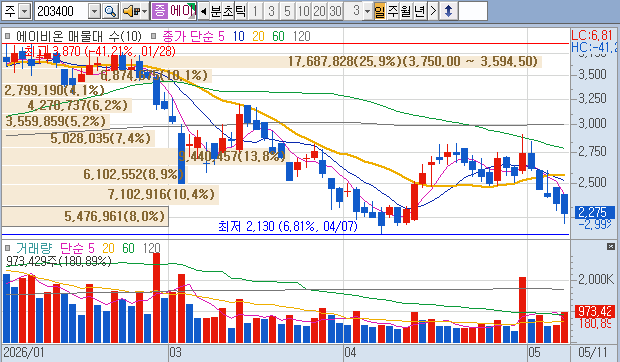Choose the 5 interval button

coord(287,11)
